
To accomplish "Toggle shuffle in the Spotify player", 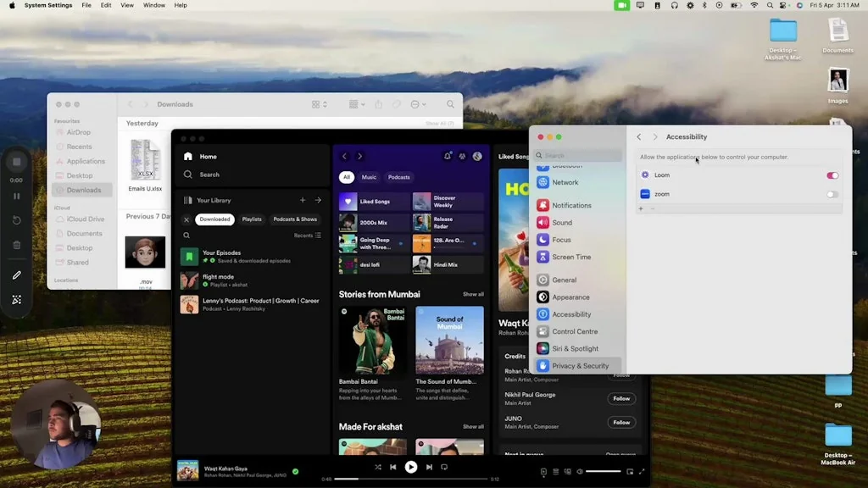I will pos(378,467).
